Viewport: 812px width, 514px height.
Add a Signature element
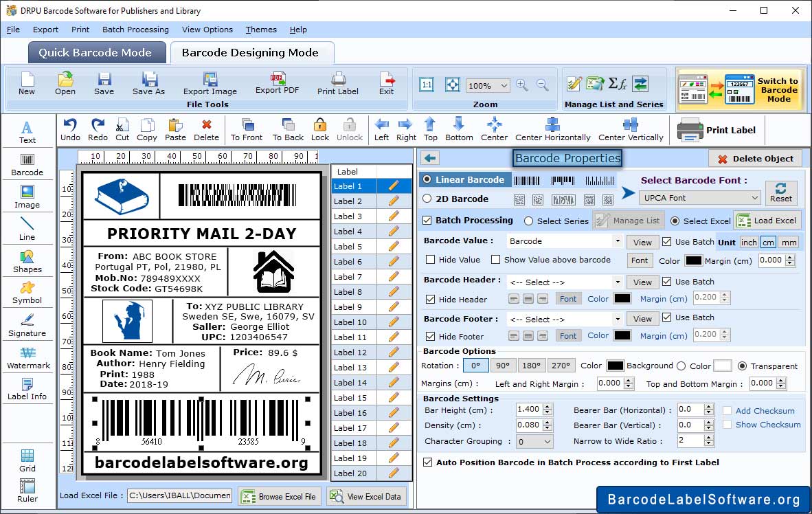coord(27,326)
